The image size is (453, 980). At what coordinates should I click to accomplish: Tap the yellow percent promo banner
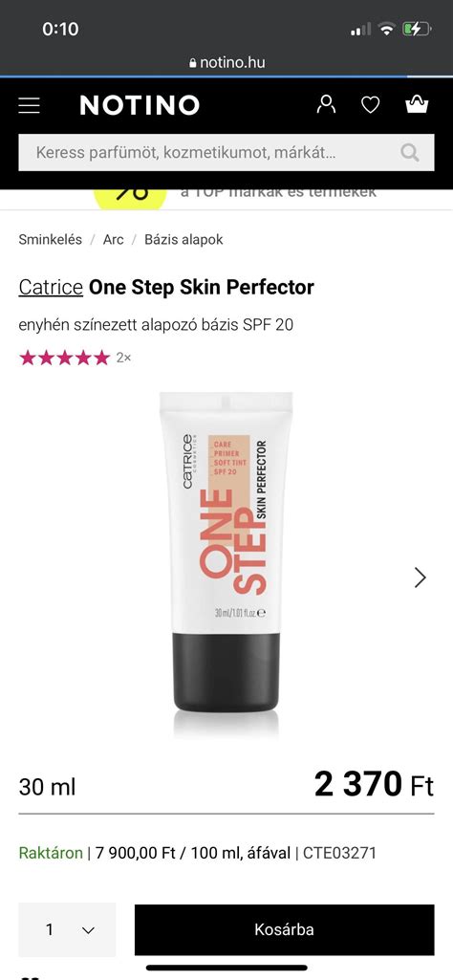click(131, 197)
